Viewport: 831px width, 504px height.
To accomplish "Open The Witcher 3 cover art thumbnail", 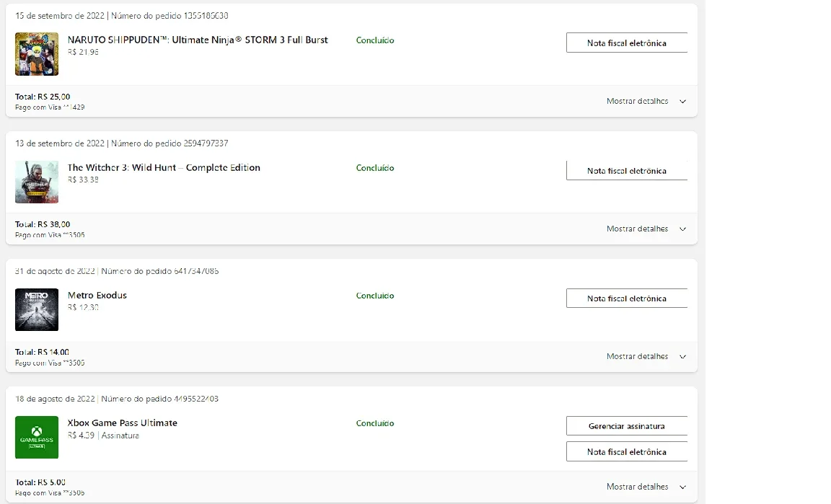I will (x=37, y=182).
